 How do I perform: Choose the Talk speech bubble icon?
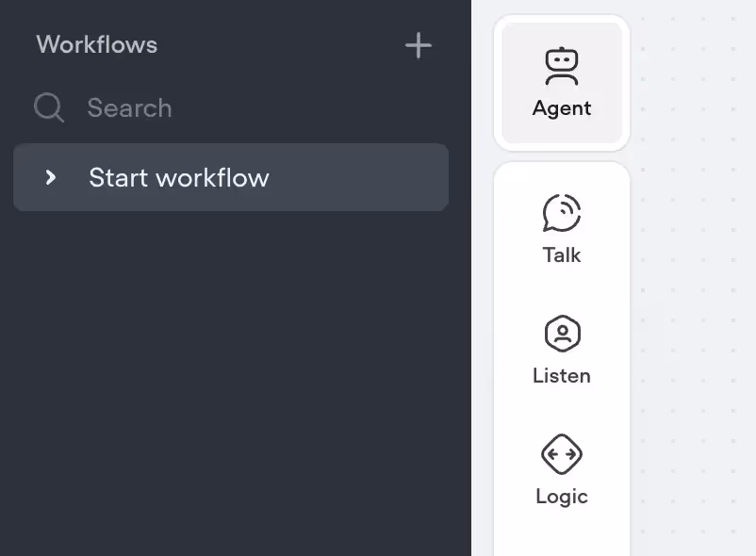pos(562,213)
